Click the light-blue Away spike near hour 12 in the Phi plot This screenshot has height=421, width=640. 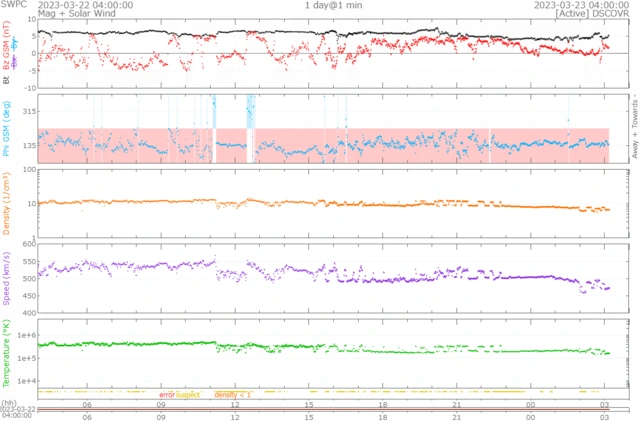point(251,111)
